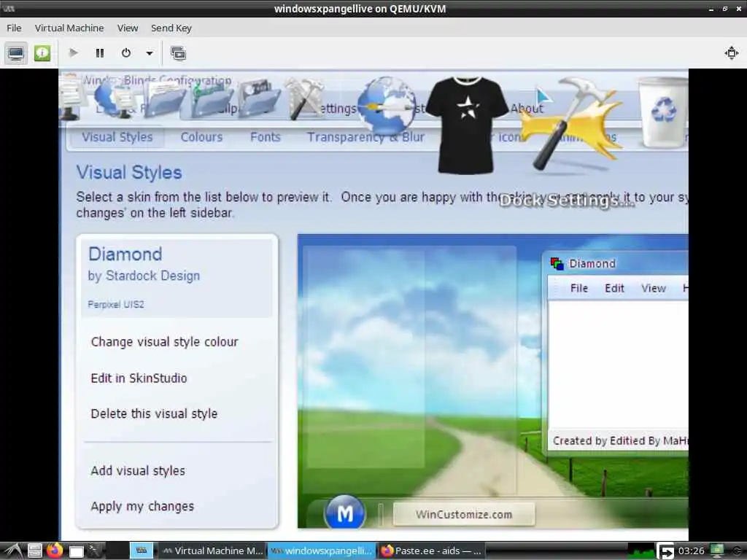747x560 pixels.
Task: Click Edit in SkinStudio
Action: (139, 378)
